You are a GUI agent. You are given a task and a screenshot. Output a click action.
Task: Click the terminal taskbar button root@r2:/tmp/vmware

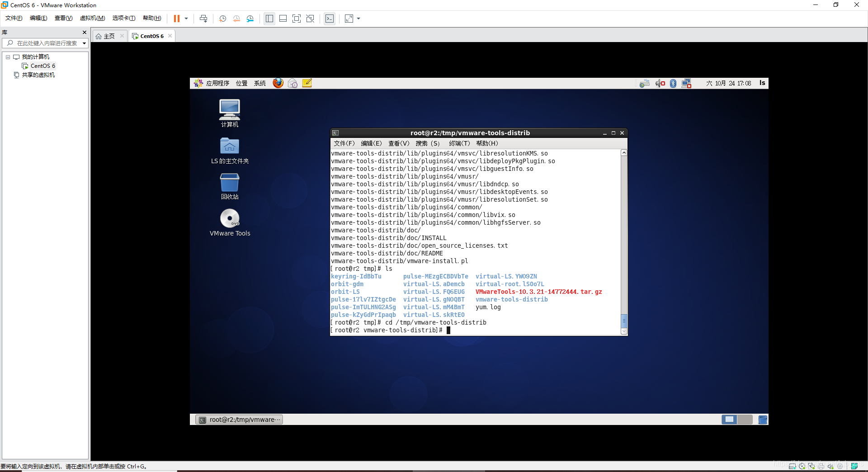click(240, 420)
